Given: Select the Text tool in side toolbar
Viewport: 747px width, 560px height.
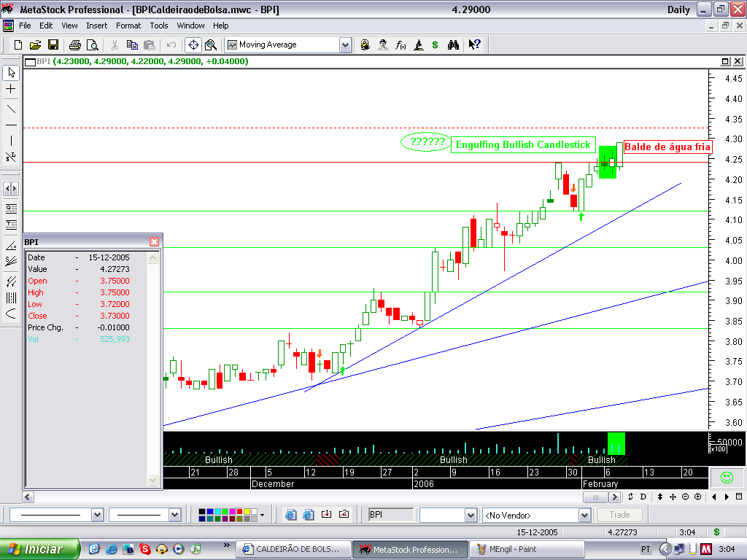Looking at the screenshot, I should (11, 225).
